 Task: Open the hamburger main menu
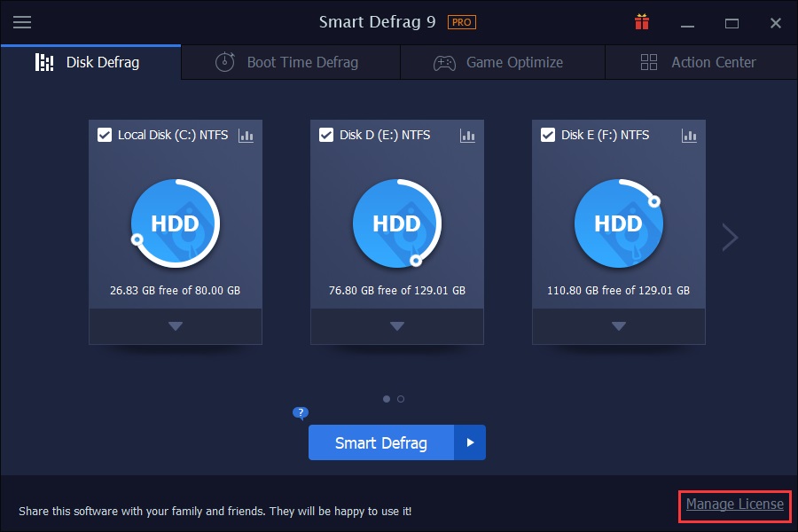point(22,22)
